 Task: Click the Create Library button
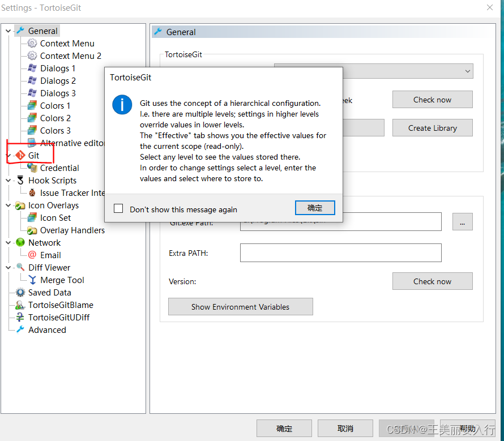coord(432,128)
